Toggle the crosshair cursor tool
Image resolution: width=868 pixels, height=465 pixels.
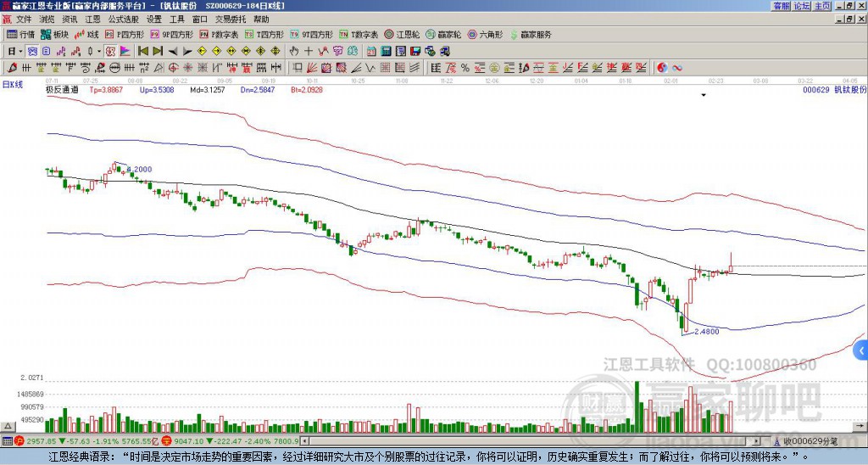[x=309, y=52]
